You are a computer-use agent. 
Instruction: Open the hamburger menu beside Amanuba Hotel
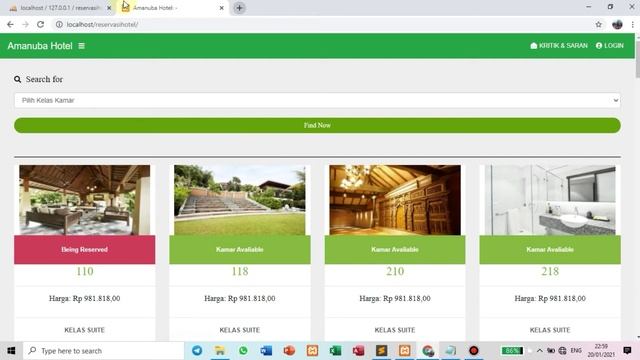click(x=81, y=46)
